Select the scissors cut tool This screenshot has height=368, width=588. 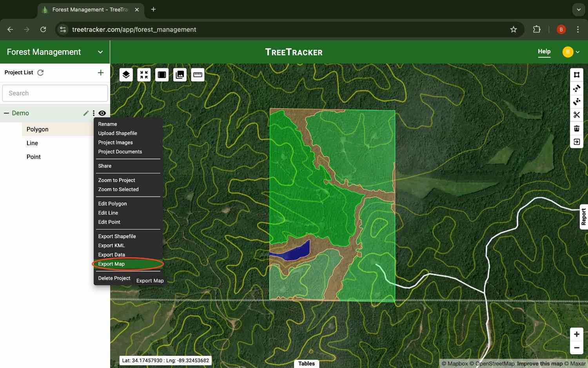pos(577,115)
